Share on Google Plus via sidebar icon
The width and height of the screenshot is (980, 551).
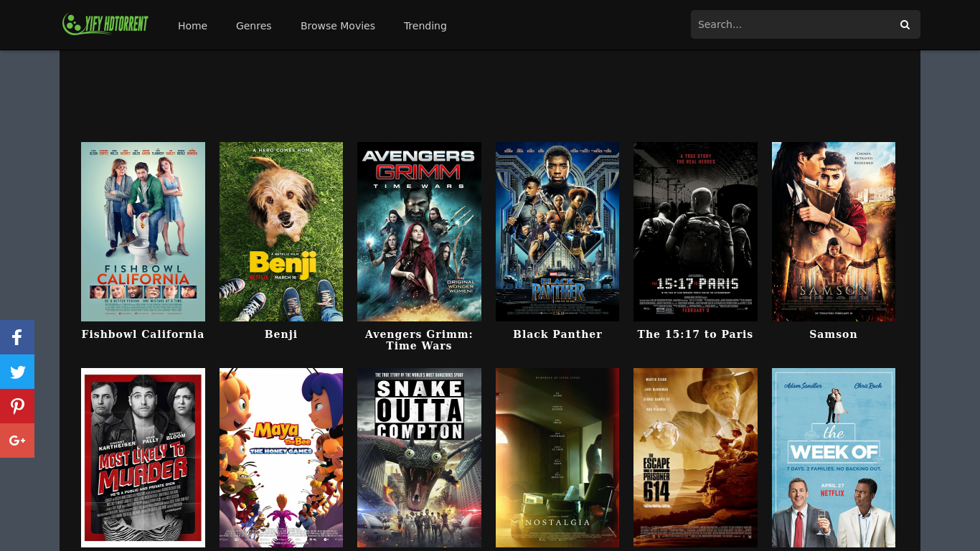[x=17, y=441]
